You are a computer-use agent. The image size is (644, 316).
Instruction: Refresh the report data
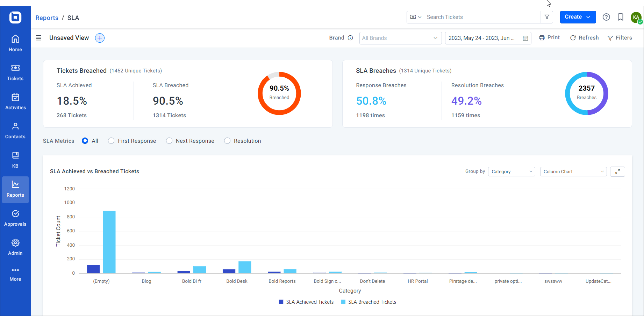click(584, 37)
